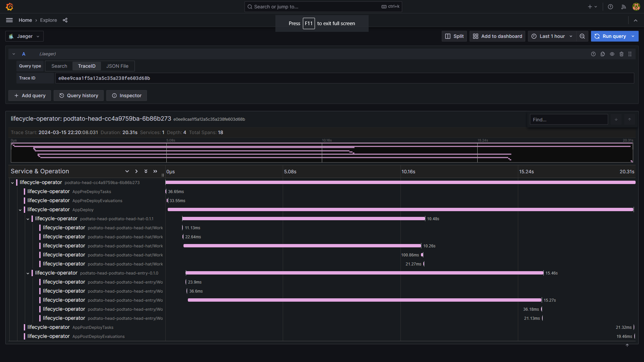The width and height of the screenshot is (644, 362).
Task: Open the news RSS feed icon
Action: click(x=624, y=7)
